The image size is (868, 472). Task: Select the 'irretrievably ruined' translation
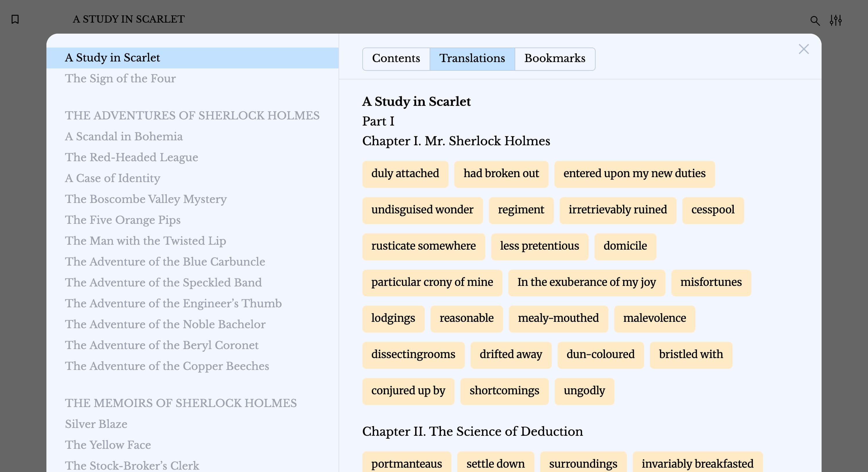pos(618,210)
